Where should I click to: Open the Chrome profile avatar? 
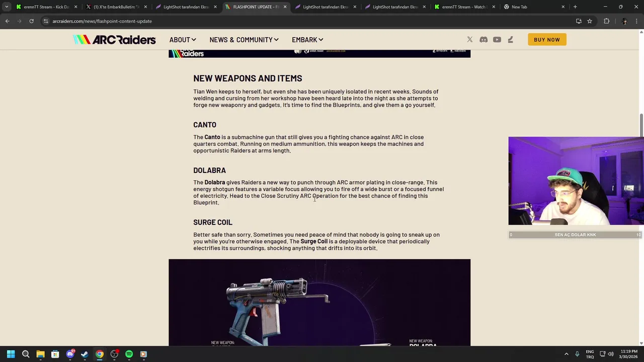624,21
